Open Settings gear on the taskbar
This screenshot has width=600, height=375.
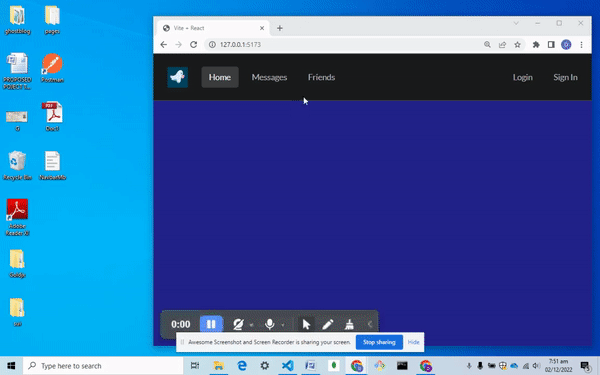click(265, 366)
